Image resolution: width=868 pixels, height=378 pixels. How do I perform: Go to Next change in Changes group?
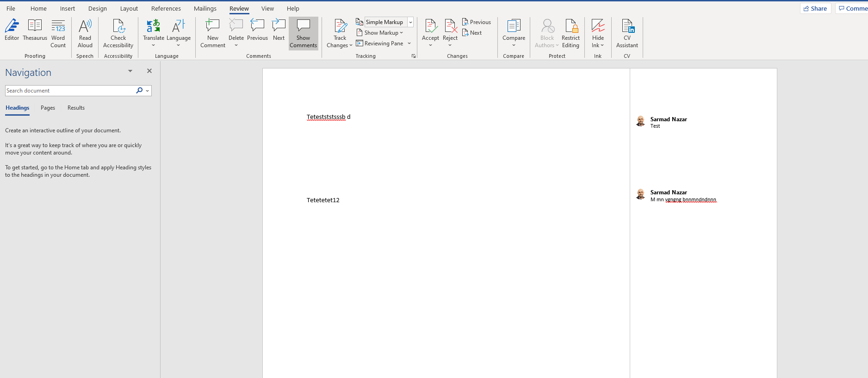pos(472,33)
